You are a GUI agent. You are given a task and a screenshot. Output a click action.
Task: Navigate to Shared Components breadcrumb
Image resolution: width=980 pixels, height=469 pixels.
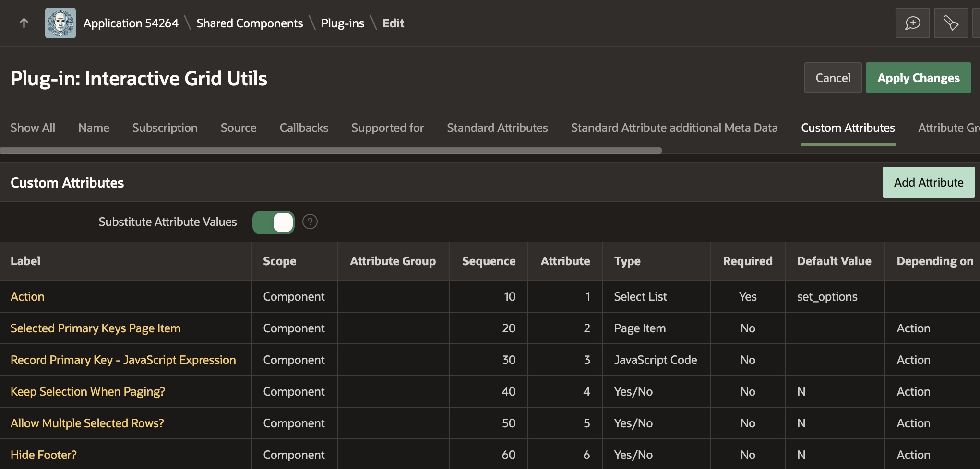pos(250,23)
